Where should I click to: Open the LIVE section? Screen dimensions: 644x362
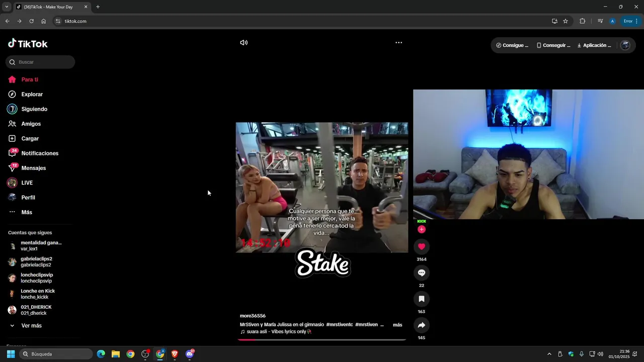click(x=27, y=183)
